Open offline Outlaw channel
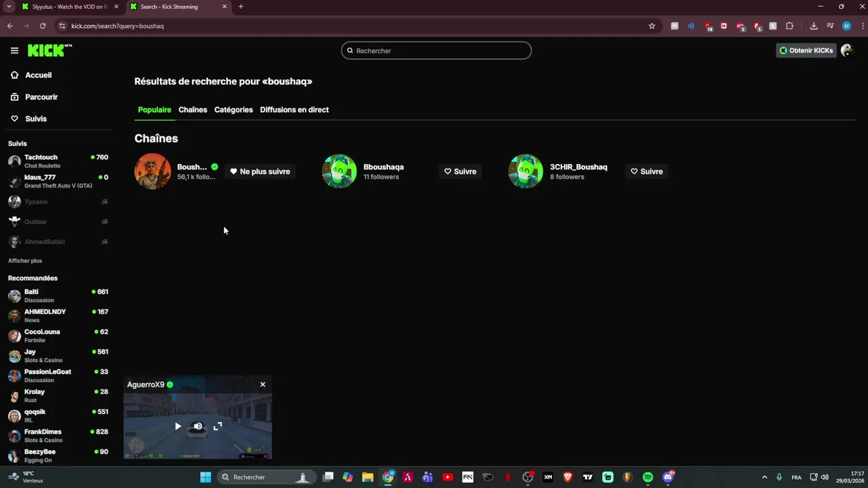The width and height of the screenshot is (868, 488). 58,222
